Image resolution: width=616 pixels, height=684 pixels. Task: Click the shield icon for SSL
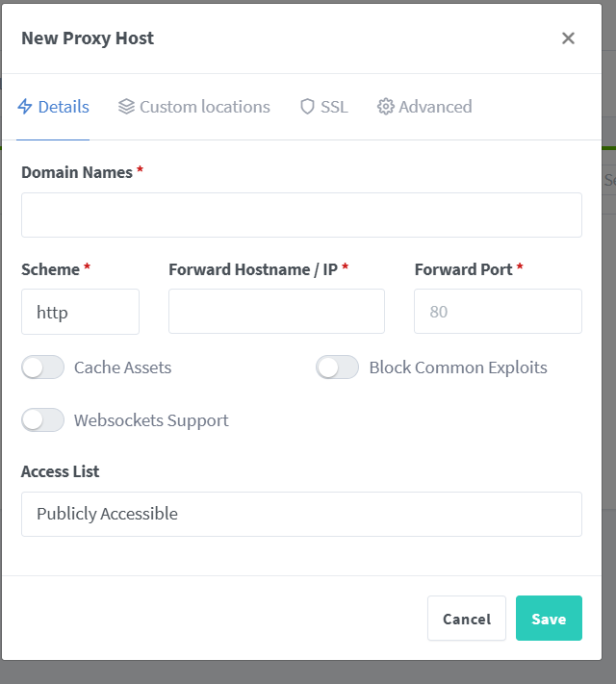tap(307, 107)
